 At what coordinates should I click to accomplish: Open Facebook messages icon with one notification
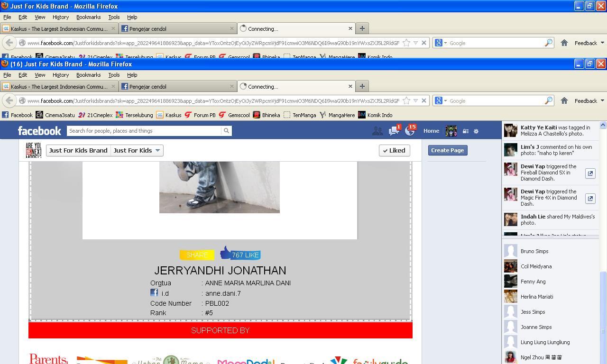(x=394, y=131)
